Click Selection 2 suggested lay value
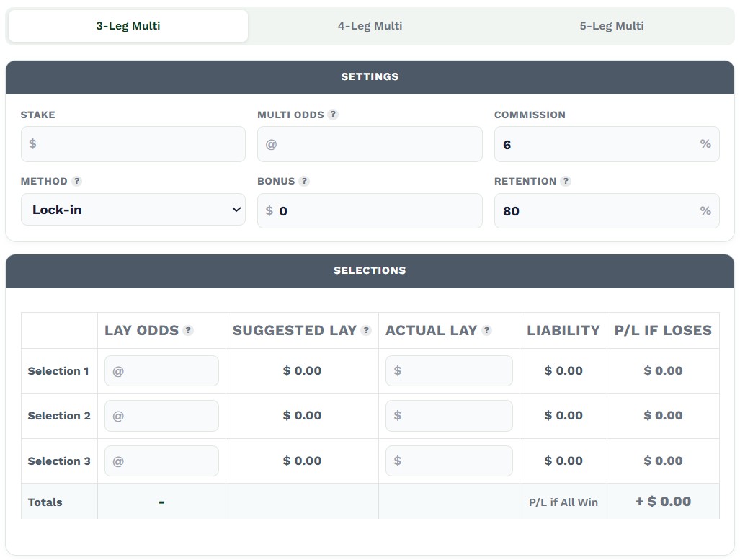 click(x=302, y=416)
